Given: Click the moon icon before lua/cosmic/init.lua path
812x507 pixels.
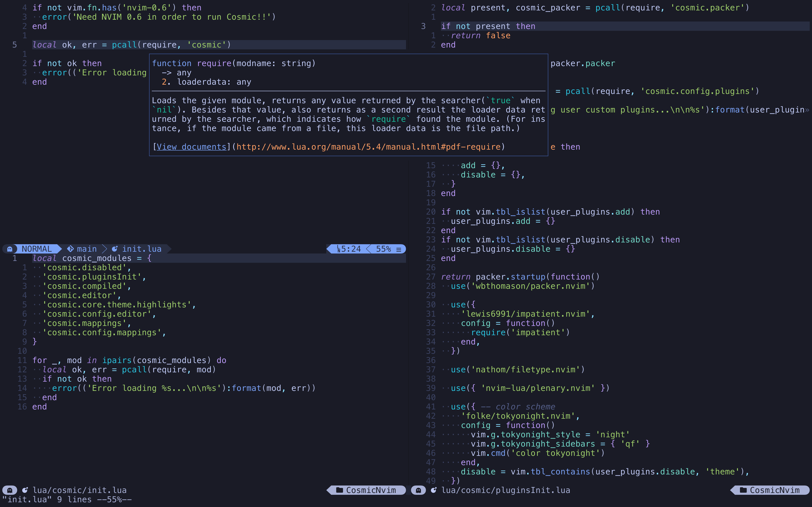Looking at the screenshot, I should click(26, 490).
